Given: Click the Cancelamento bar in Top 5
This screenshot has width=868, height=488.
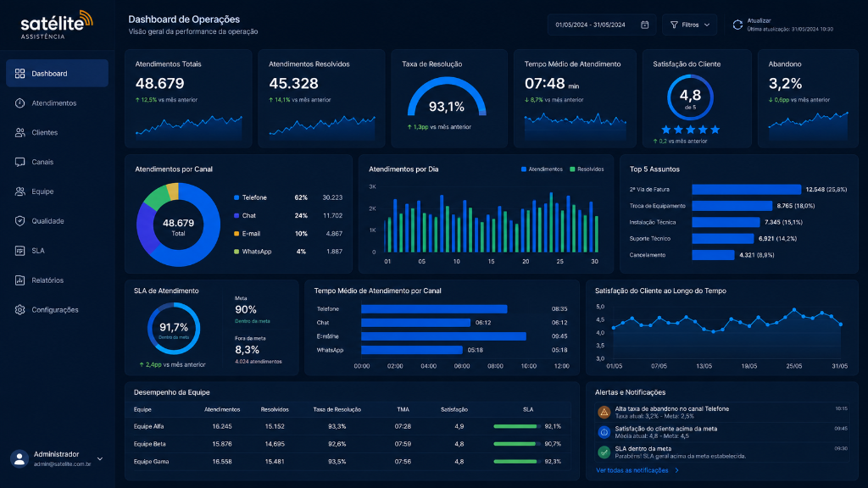Looking at the screenshot, I should 713,255.
